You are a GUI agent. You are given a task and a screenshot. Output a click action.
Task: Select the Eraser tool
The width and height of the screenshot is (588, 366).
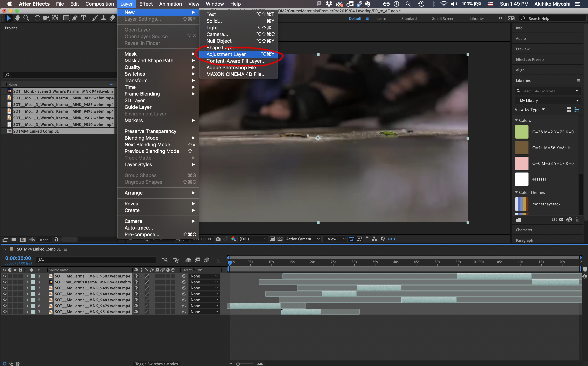click(112, 18)
